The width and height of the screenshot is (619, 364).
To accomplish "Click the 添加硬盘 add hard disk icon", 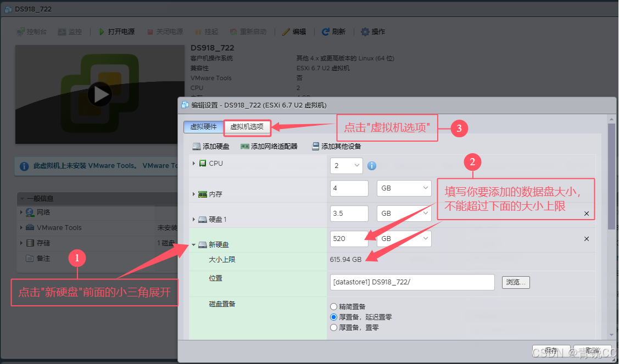I will point(197,147).
